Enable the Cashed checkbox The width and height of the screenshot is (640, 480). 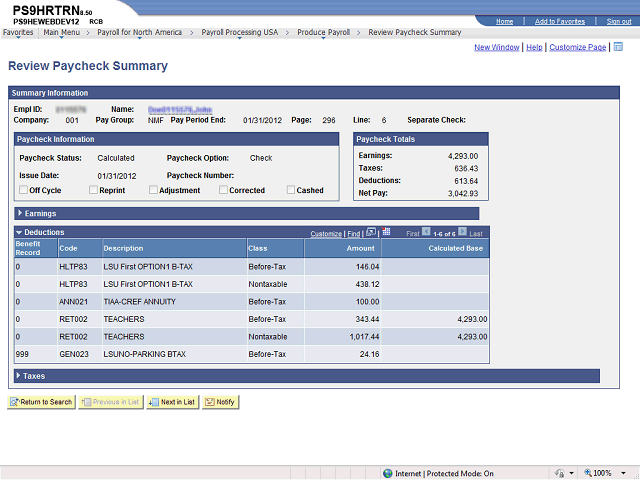pyautogui.click(x=291, y=190)
